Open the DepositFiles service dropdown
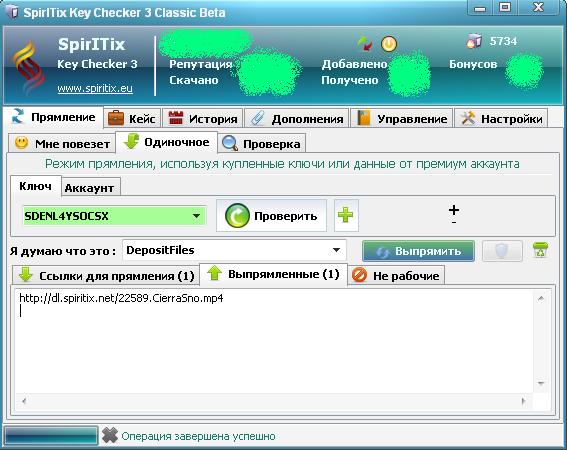Image resolution: width=567 pixels, height=450 pixels. [234, 250]
